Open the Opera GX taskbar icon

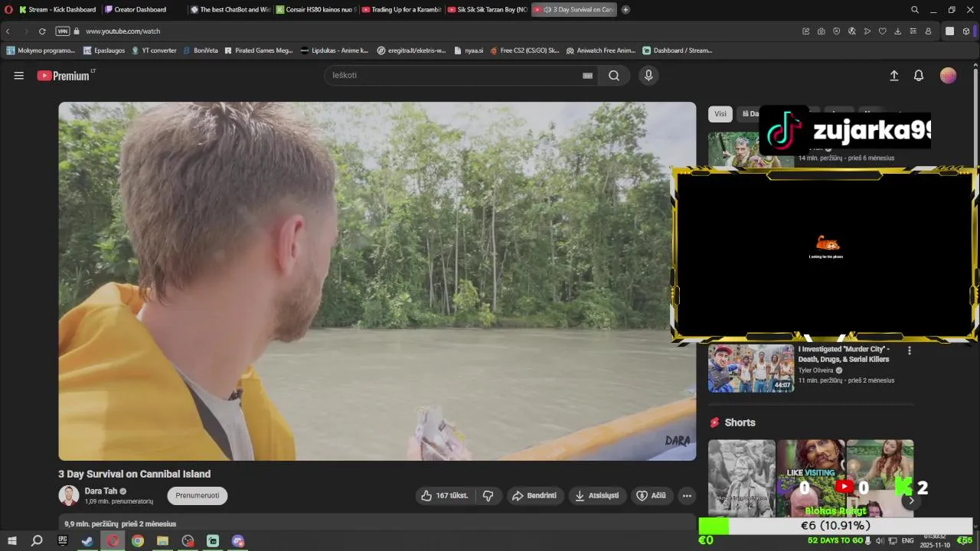pos(113,541)
